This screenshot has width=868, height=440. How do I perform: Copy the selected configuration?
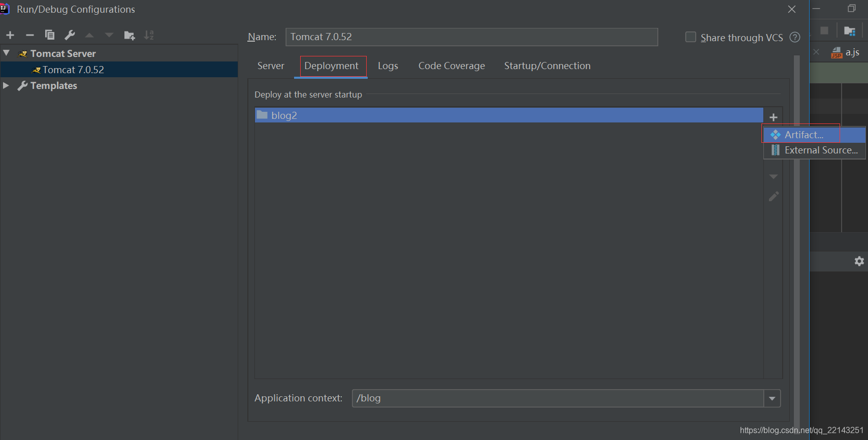pos(50,35)
